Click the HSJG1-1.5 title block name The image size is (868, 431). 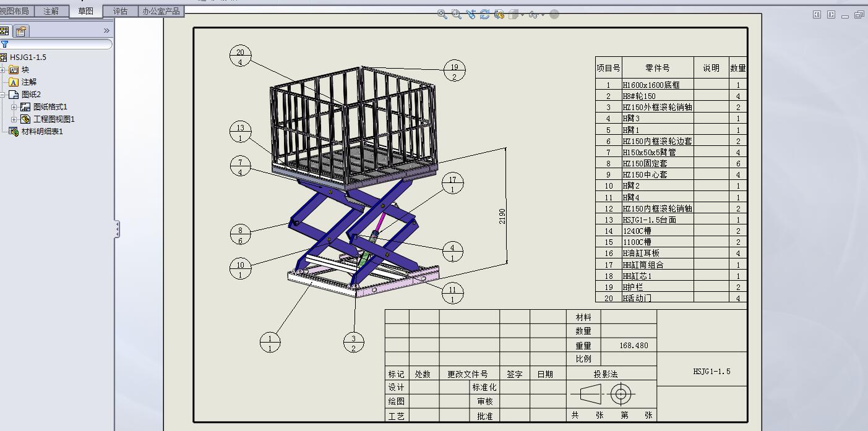(711, 372)
